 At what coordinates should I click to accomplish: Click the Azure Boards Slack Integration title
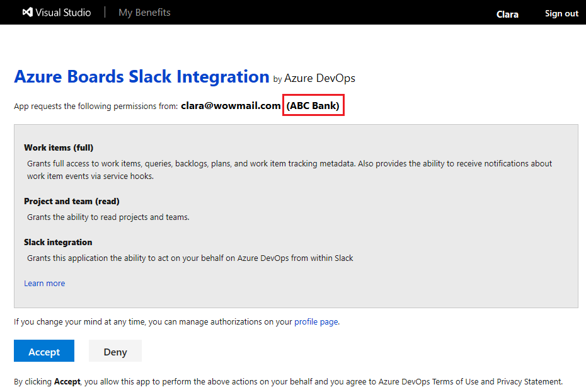(142, 77)
